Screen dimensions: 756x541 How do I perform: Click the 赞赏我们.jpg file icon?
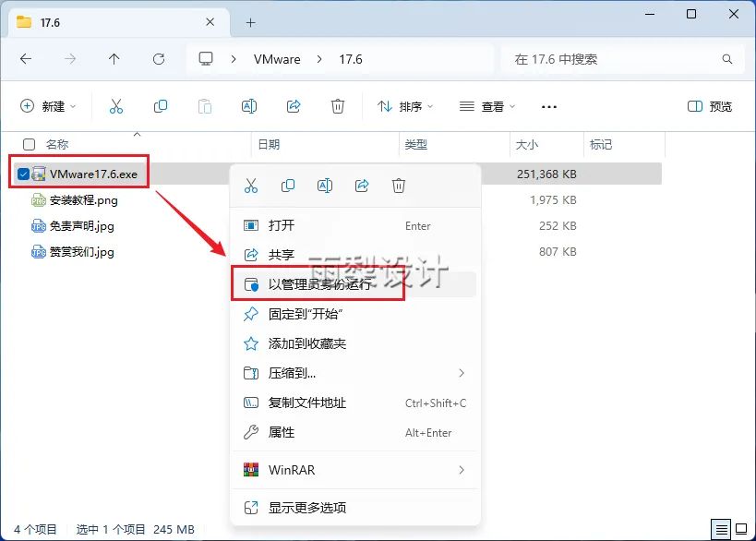(x=39, y=252)
